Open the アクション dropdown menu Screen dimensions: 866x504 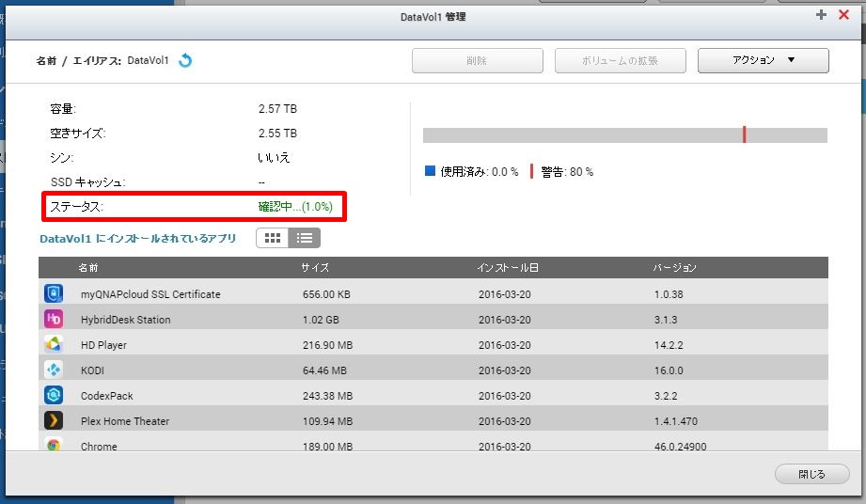pos(764,60)
